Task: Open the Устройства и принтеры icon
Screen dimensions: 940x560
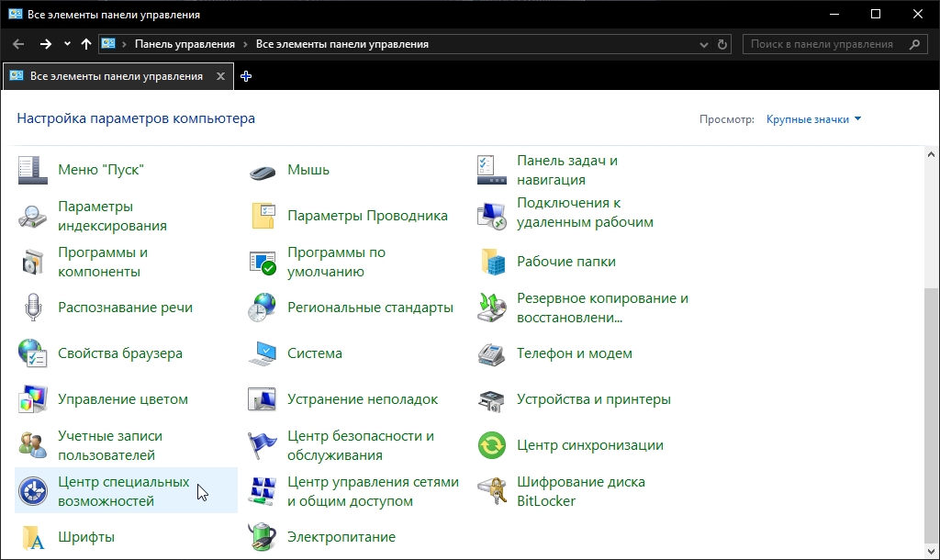Action: pos(493,400)
